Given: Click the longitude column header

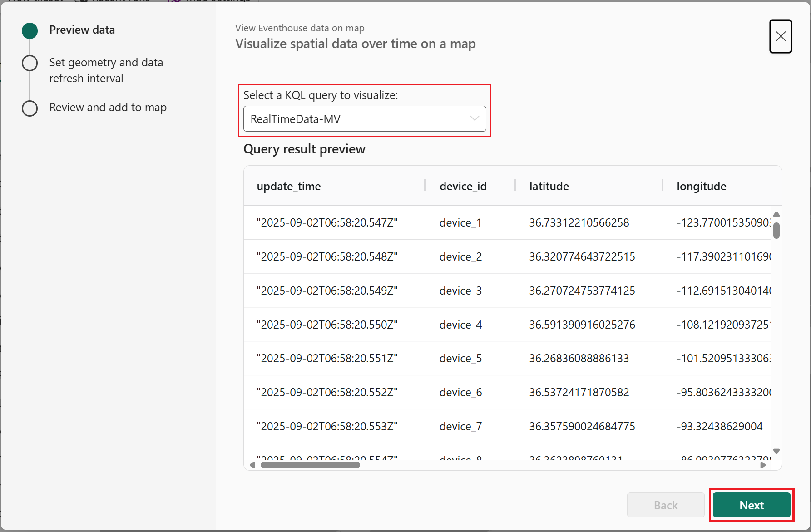Looking at the screenshot, I should (701, 186).
